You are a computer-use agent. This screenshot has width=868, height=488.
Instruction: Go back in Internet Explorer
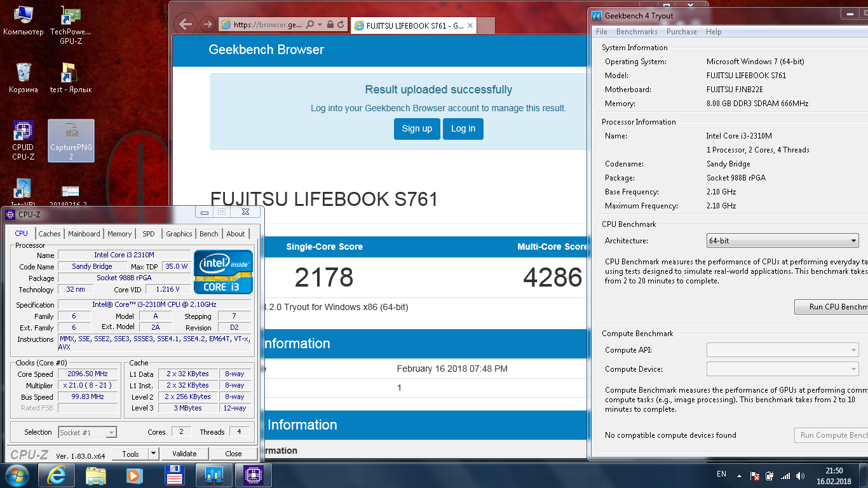(x=186, y=24)
